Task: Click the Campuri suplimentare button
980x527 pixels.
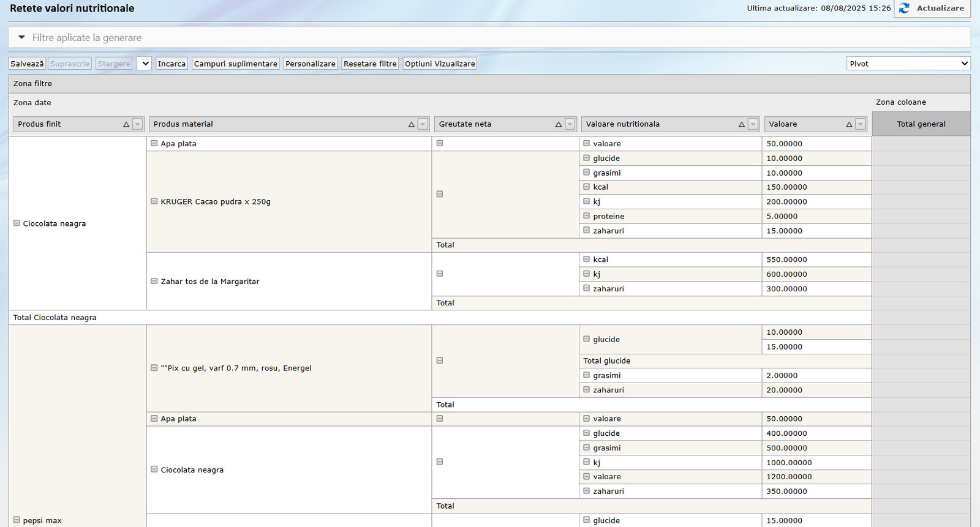Action: [x=235, y=64]
